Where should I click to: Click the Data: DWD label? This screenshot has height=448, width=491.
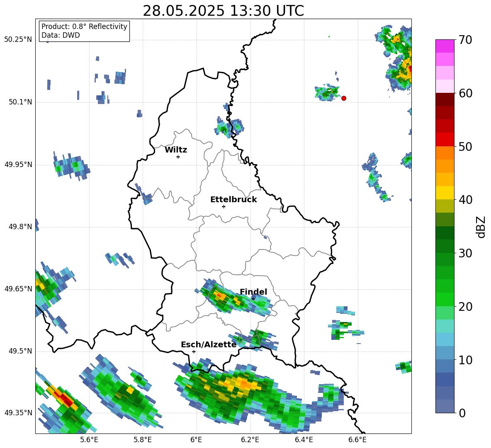pyautogui.click(x=61, y=35)
